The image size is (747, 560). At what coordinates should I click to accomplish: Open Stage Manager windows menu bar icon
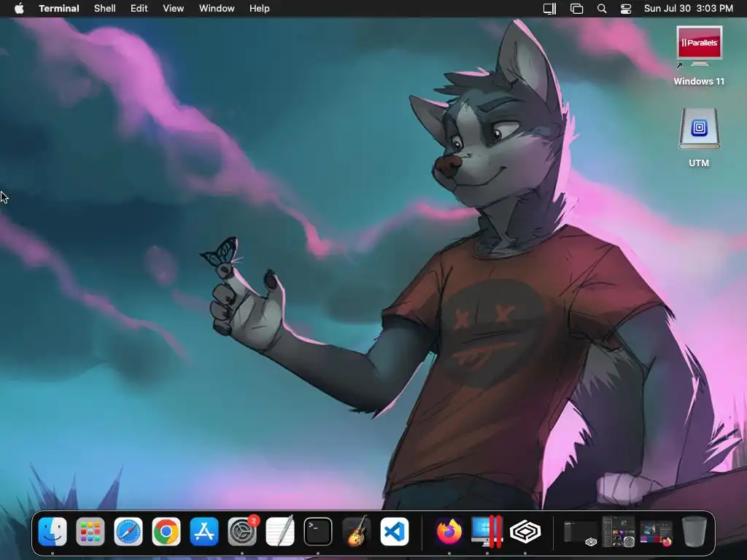point(576,9)
